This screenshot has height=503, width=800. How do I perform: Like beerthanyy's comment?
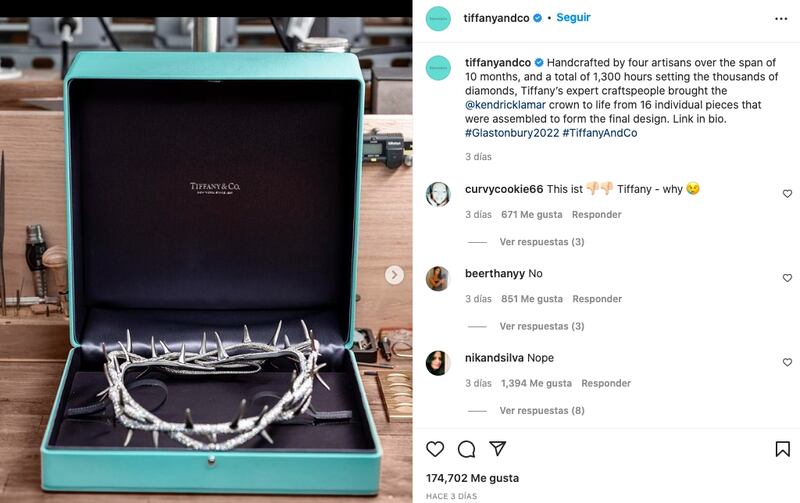[x=787, y=278]
